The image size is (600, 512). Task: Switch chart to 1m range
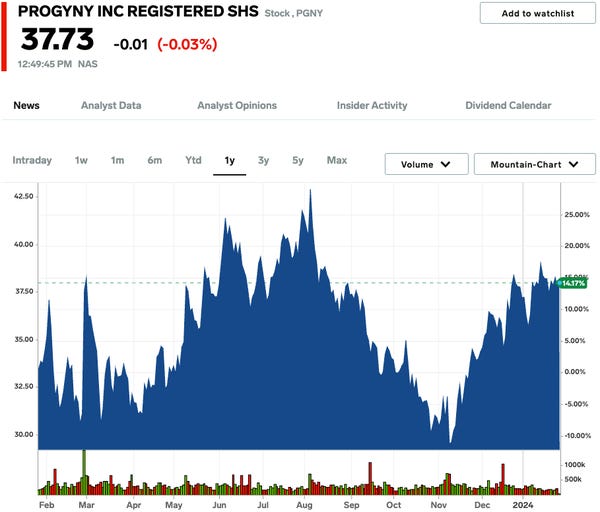pos(117,160)
